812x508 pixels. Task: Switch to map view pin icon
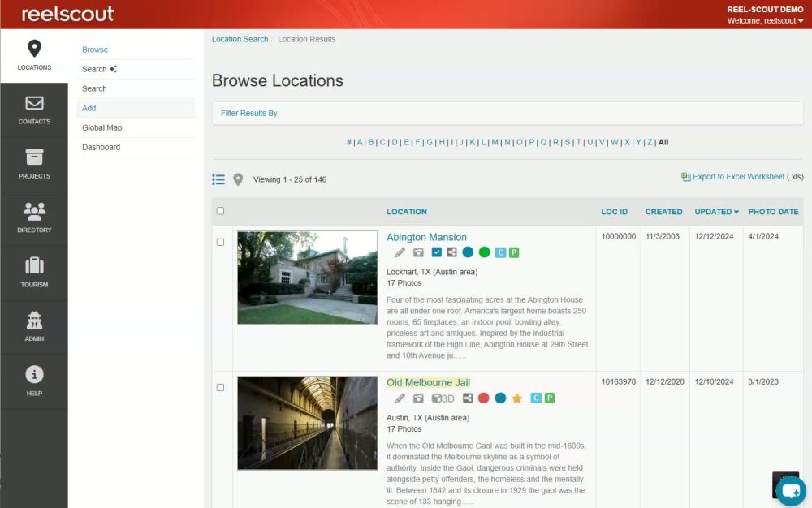click(x=238, y=179)
